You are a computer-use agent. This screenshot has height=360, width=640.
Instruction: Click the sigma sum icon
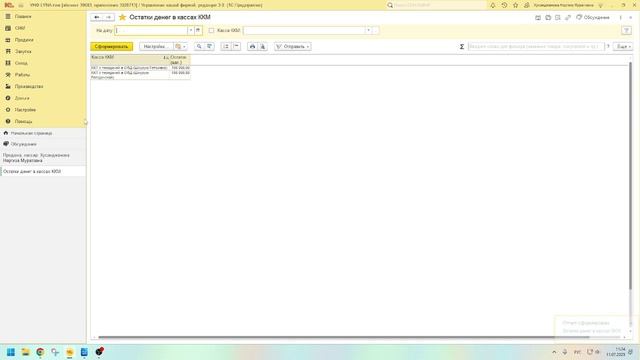[462, 47]
